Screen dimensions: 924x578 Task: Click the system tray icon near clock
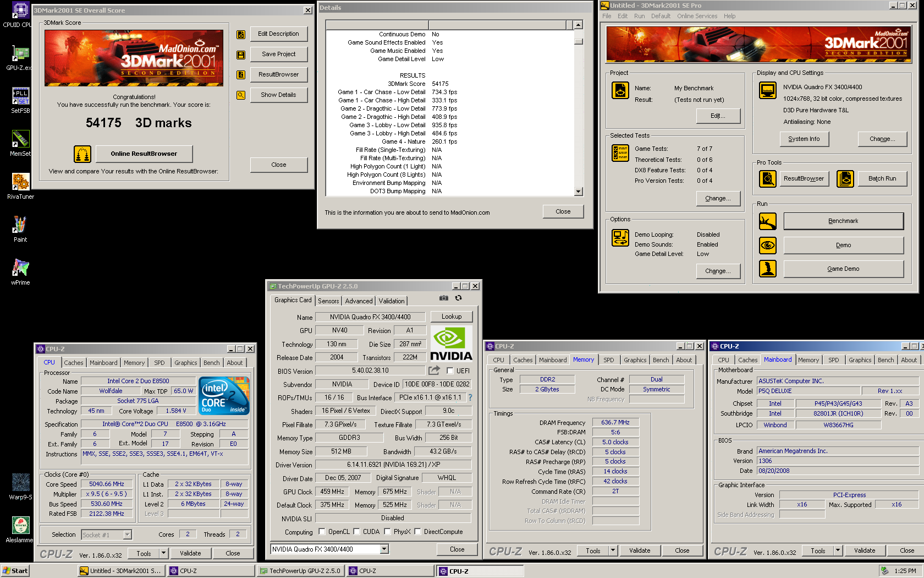(x=884, y=571)
